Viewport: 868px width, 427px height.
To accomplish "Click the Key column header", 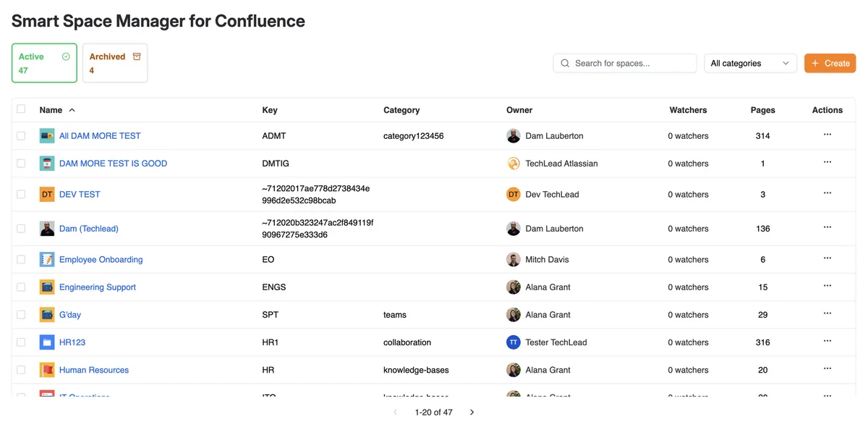I will (x=270, y=110).
